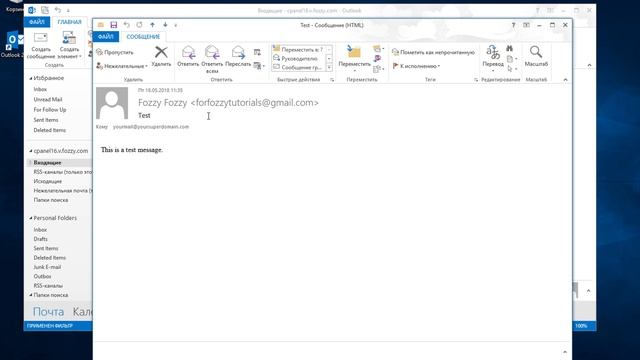Click the sender avatar picture
Viewport: 640px width, 360px height.
click(112, 103)
